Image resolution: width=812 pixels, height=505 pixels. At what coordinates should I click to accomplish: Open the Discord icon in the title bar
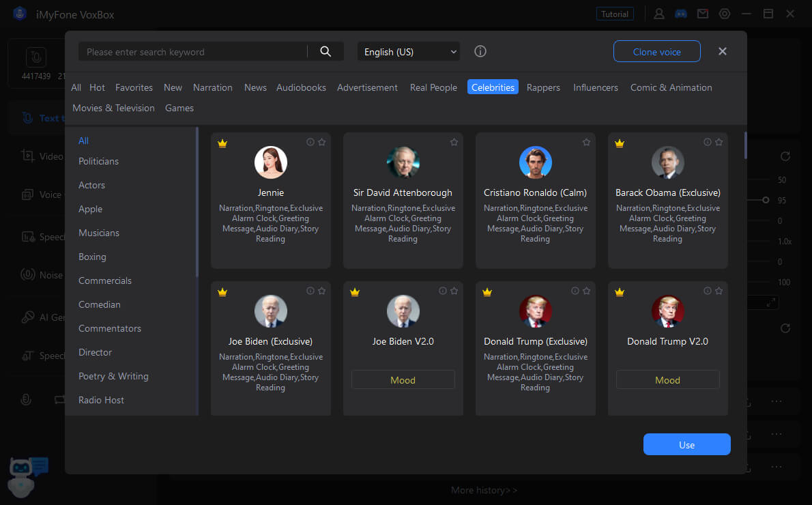click(680, 14)
